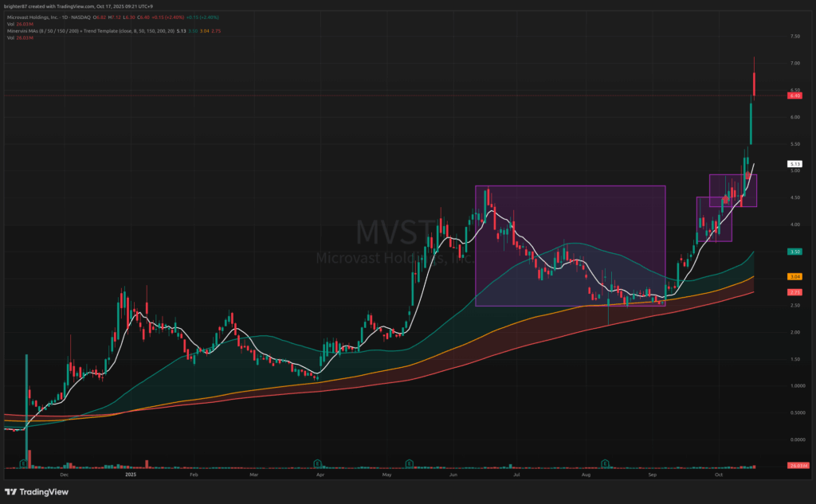The height and width of the screenshot is (504, 816).
Task: Click the earnings marker near mid-May
Action: [x=409, y=462]
